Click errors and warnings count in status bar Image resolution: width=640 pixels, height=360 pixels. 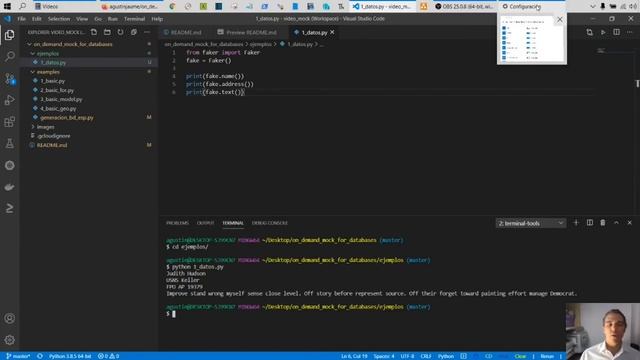(x=108, y=356)
